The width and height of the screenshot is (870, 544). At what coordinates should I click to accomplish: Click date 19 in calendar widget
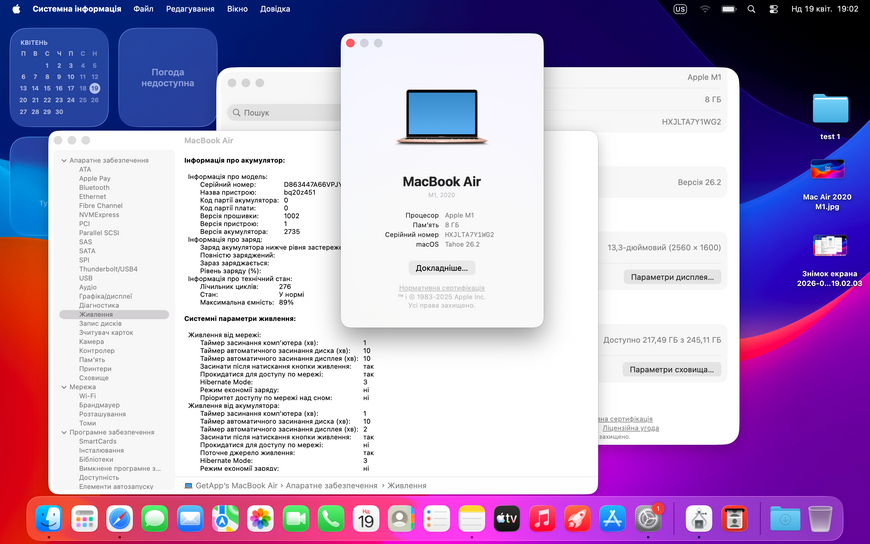click(x=95, y=88)
